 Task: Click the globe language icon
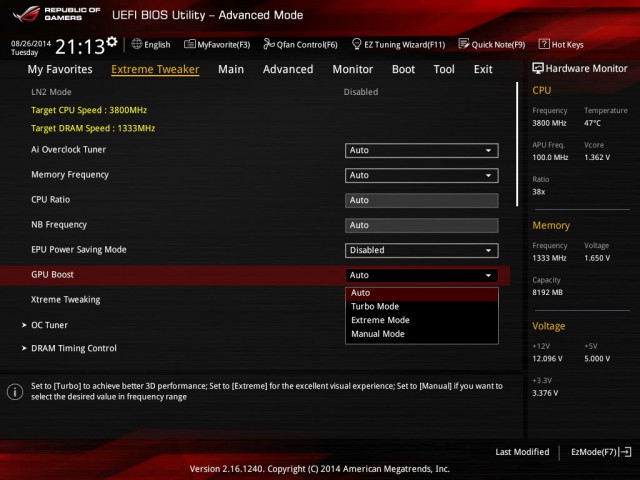[137, 44]
